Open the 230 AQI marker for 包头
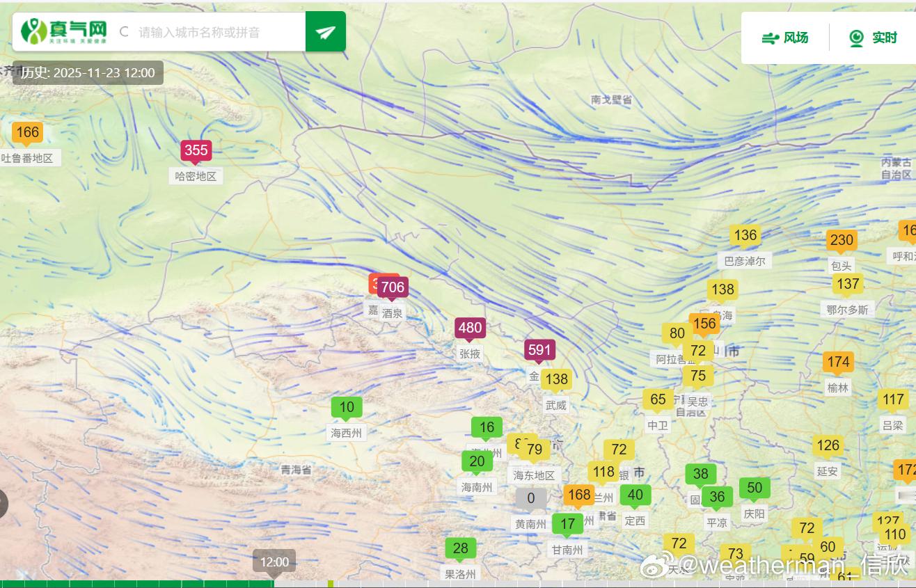The width and height of the screenshot is (916, 588). click(x=842, y=240)
